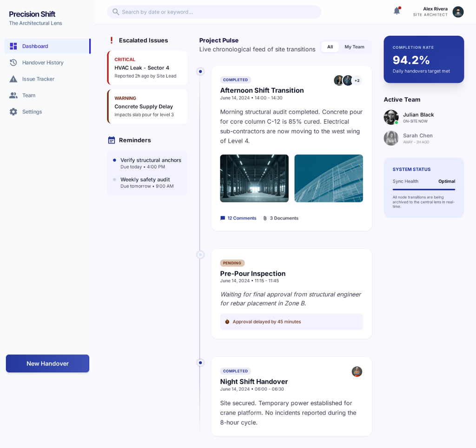Select the All feed filter
The height and width of the screenshot is (448, 476).
pyautogui.click(x=330, y=47)
